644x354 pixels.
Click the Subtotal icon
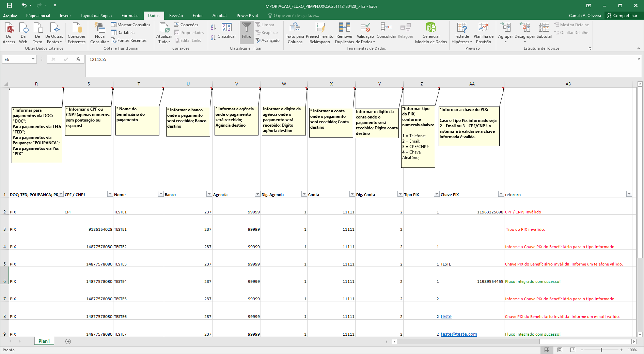pos(544,28)
